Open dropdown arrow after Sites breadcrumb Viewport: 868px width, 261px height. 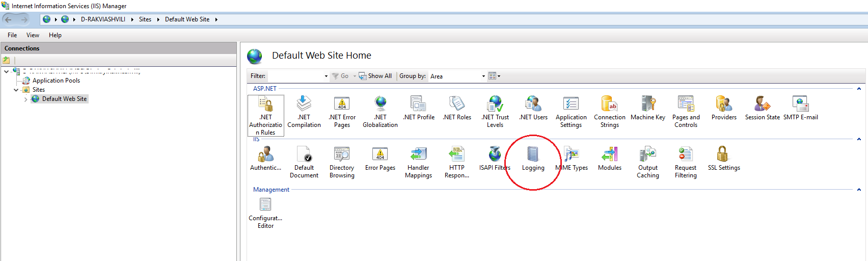click(x=158, y=19)
